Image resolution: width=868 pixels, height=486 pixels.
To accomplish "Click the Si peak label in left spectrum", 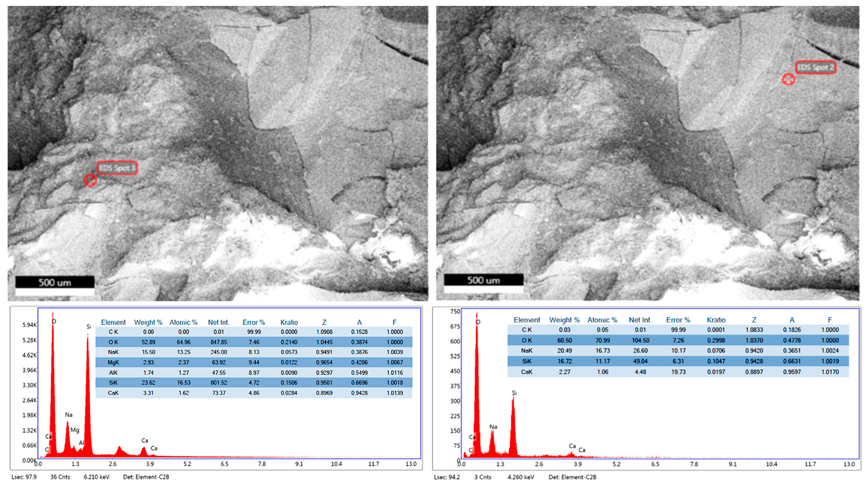I will [x=89, y=326].
